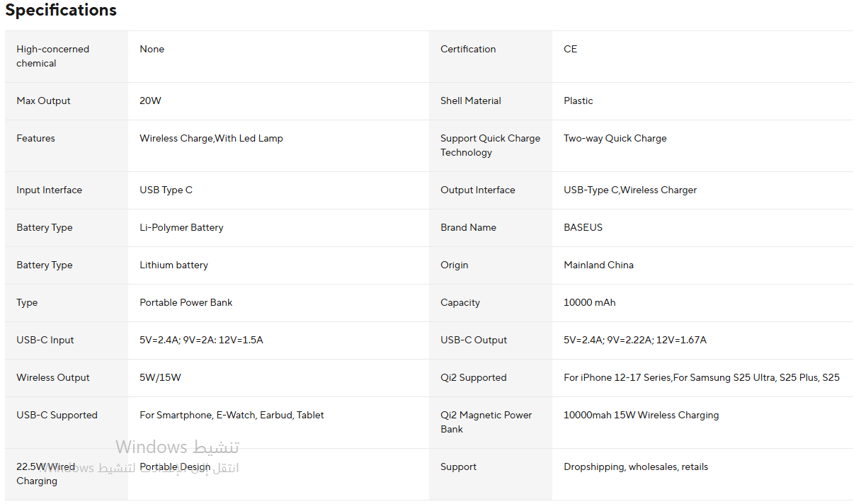The width and height of the screenshot is (861, 504).
Task: Click the Two-way Quick Charge value
Action: click(x=615, y=138)
